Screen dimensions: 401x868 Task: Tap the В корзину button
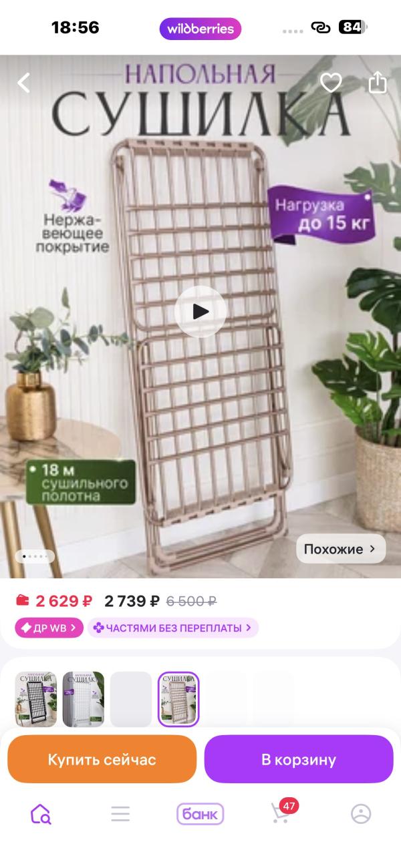point(299,759)
